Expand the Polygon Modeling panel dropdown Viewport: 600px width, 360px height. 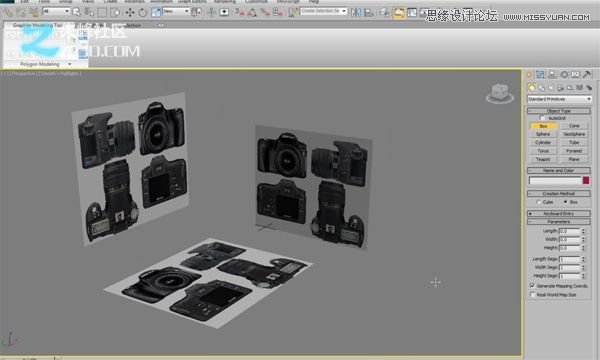(x=70, y=64)
